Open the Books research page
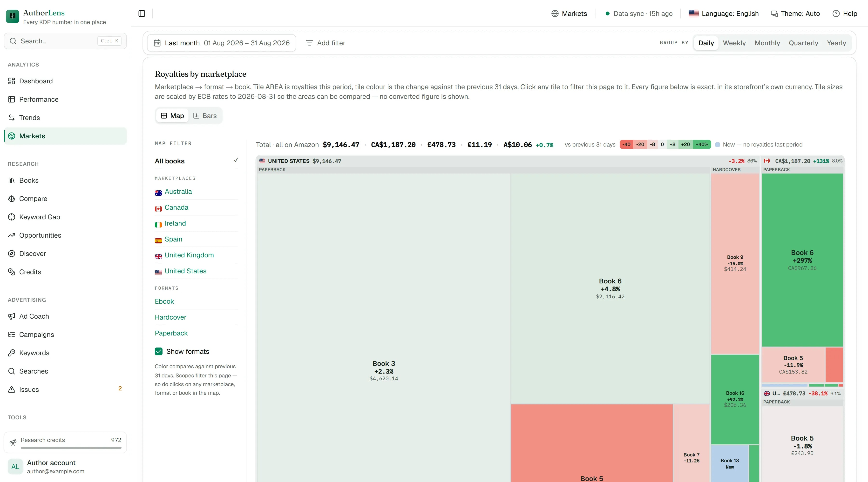 click(x=65, y=180)
